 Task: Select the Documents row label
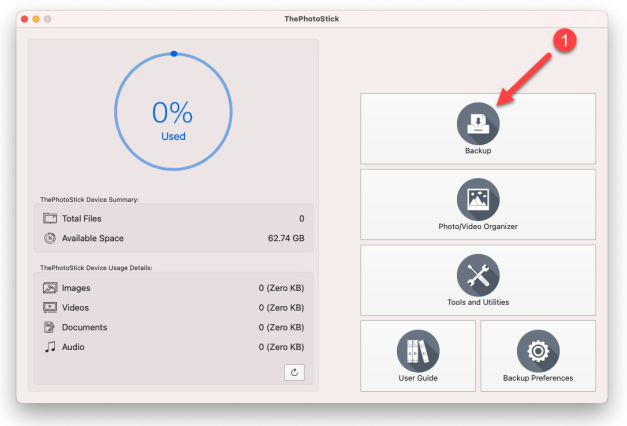[x=84, y=327]
